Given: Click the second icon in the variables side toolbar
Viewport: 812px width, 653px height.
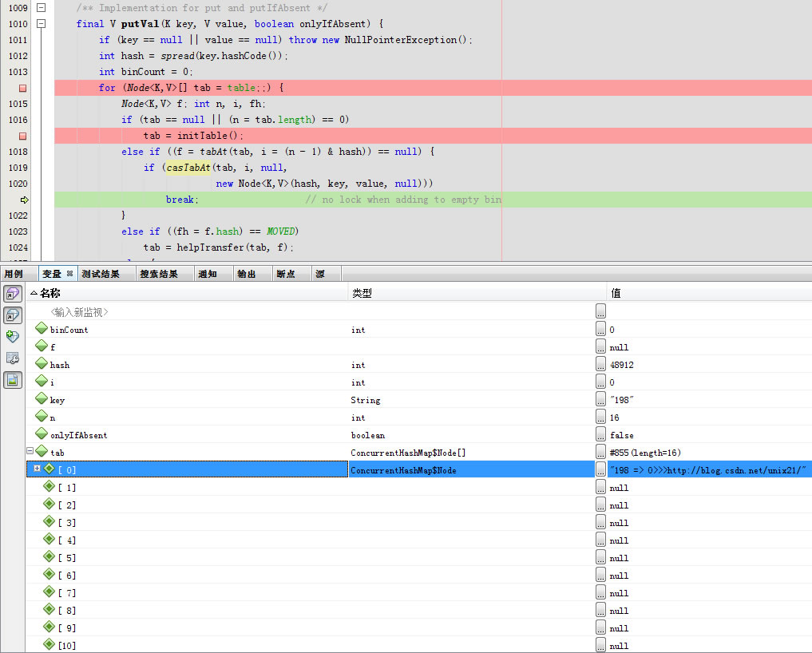Looking at the screenshot, I should point(13,315).
